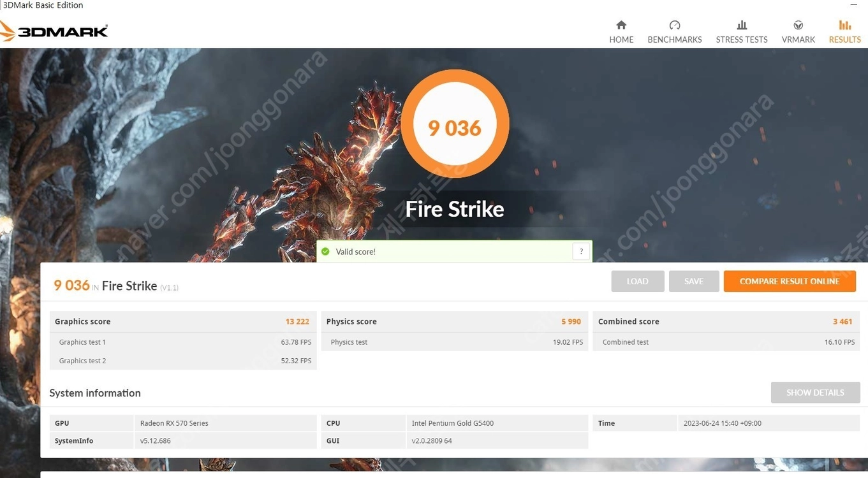This screenshot has height=478, width=868.
Task: Switch to the BENCHMARKS tab
Action: [x=675, y=32]
